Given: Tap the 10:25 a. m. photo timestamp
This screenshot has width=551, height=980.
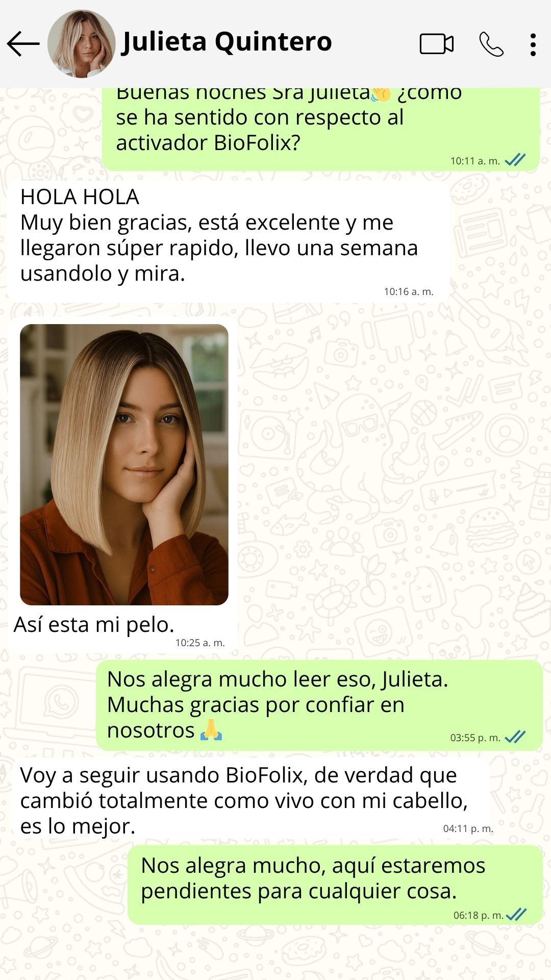Looking at the screenshot, I should click(x=200, y=643).
